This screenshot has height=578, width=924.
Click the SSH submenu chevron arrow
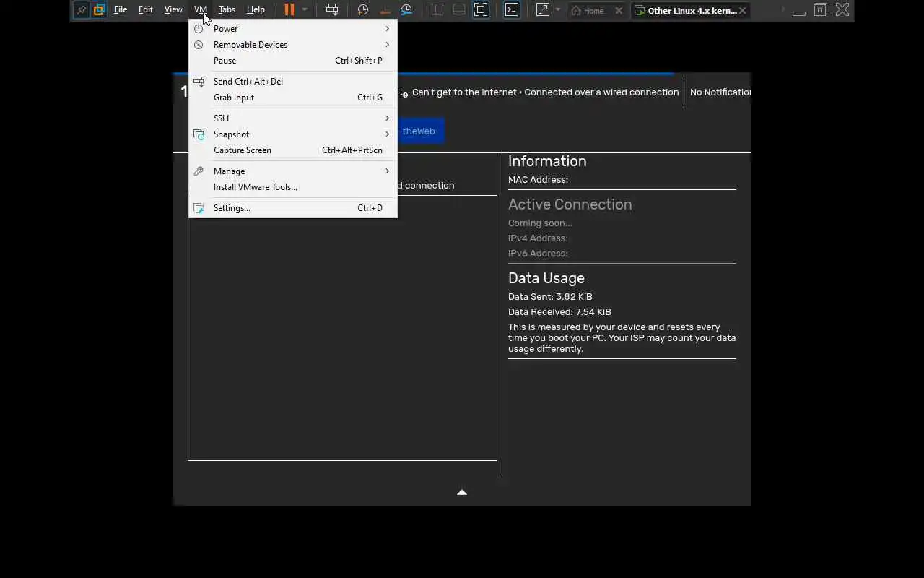tap(387, 118)
